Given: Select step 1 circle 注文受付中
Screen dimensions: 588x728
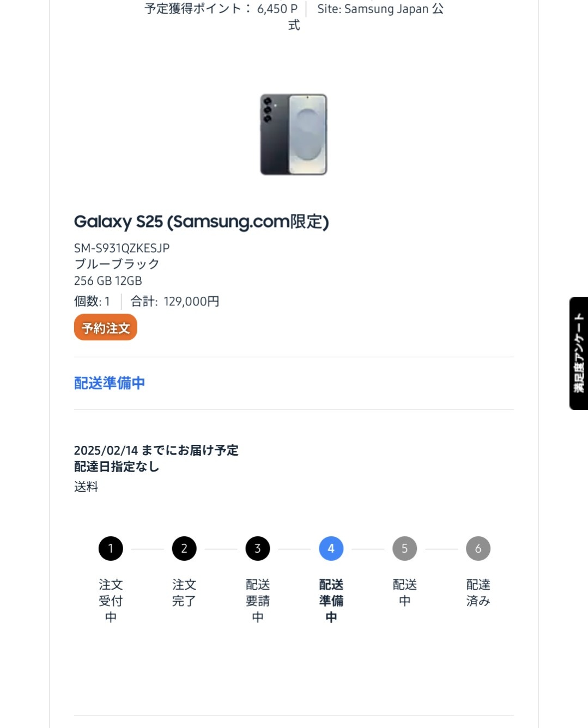Looking at the screenshot, I should [111, 548].
